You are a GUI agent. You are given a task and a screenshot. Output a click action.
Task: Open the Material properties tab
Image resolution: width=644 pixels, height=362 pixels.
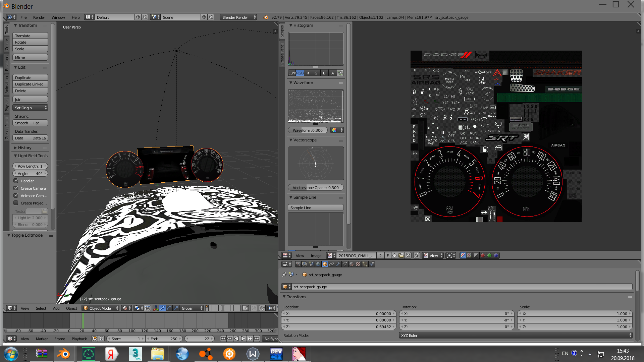[x=352, y=264]
